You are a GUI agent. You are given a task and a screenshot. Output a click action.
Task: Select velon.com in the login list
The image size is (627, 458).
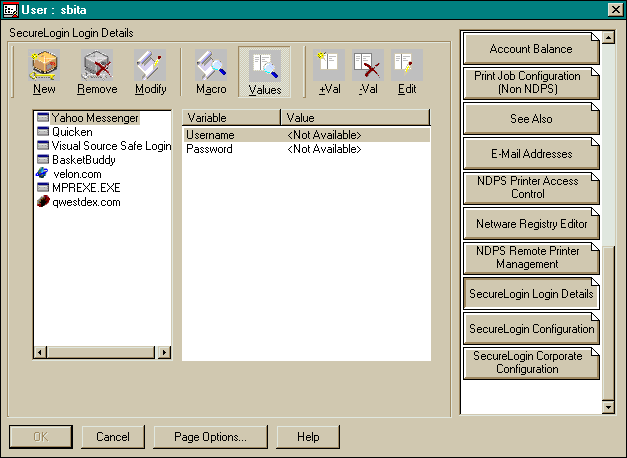[77, 174]
